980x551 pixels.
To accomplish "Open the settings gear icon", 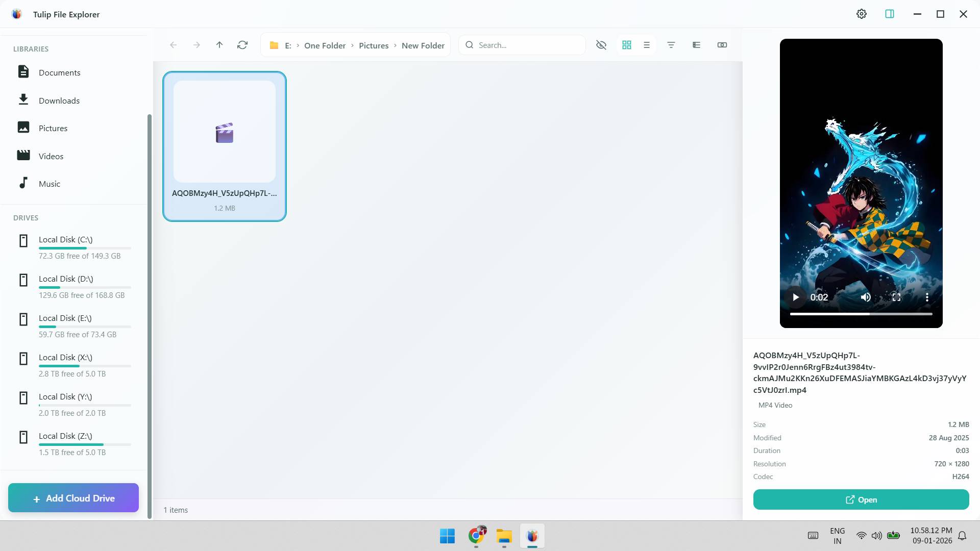I will point(861,14).
